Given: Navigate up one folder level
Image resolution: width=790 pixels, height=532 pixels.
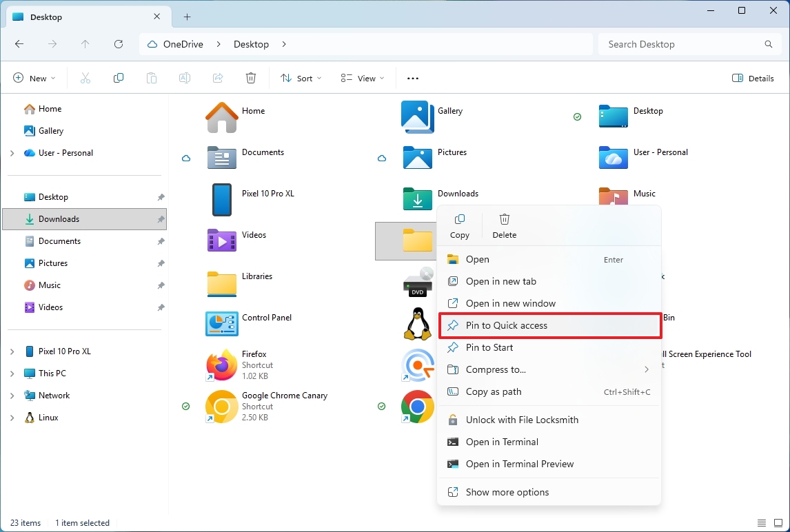Looking at the screenshot, I should (x=85, y=43).
